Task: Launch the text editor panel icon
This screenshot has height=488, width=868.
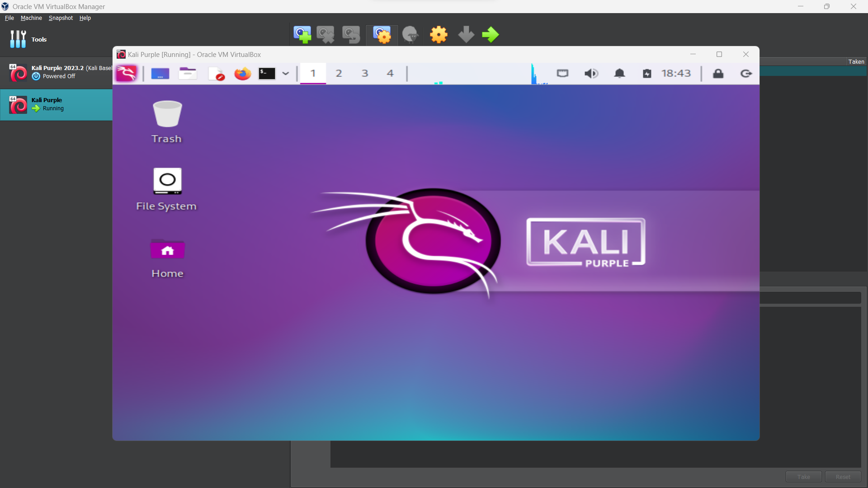Action: pyautogui.click(x=216, y=74)
